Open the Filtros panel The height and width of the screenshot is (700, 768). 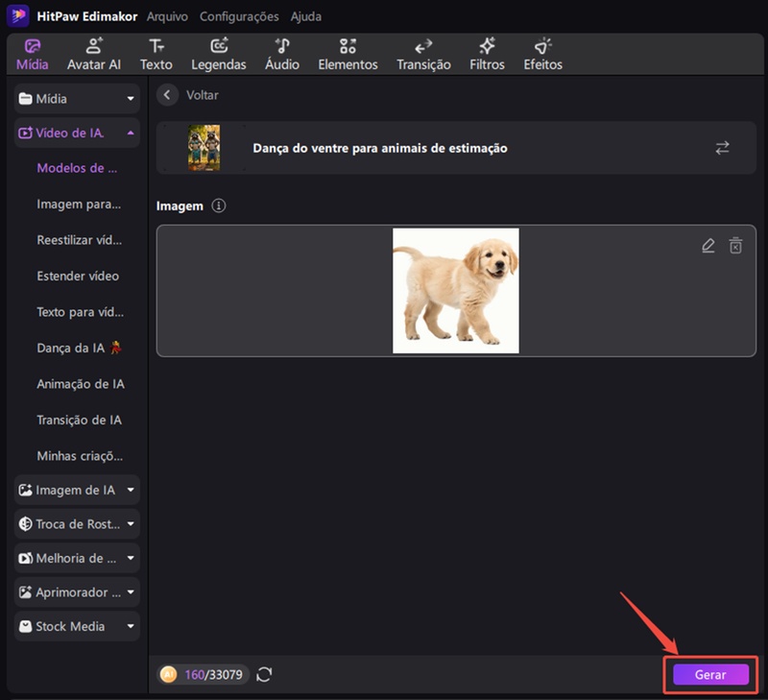pos(487,53)
